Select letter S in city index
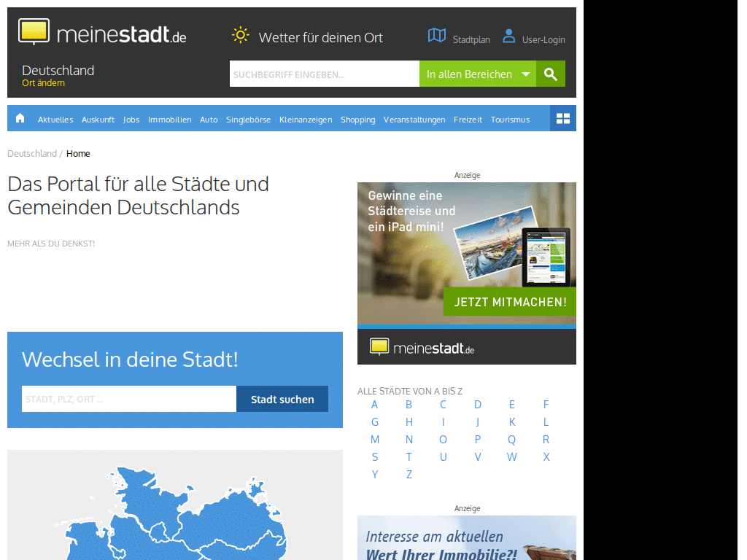Image resolution: width=747 pixels, height=560 pixels. click(374, 457)
